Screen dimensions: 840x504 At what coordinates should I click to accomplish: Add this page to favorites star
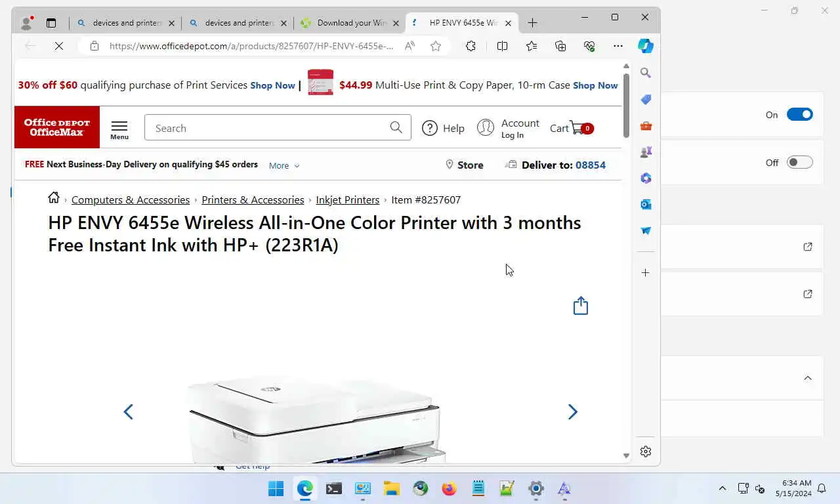[436, 46]
